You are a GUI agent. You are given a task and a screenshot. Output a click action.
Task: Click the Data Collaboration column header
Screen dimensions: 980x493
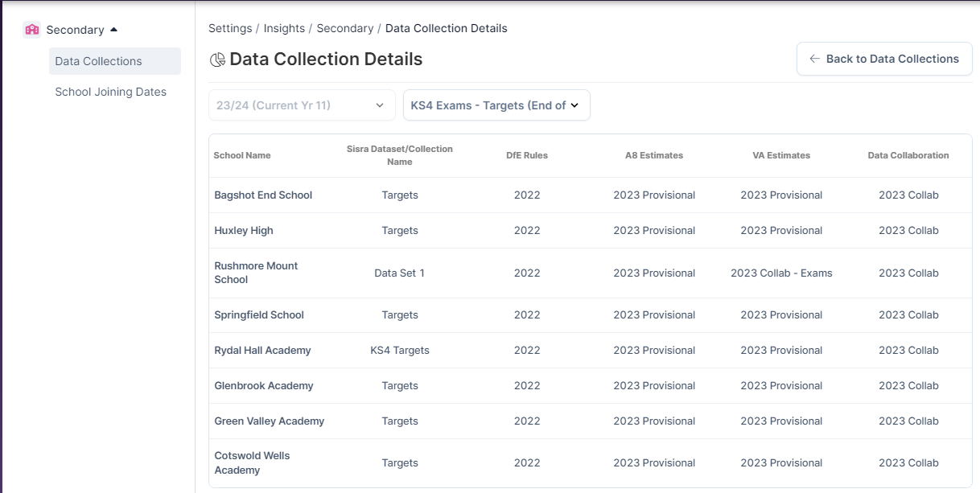pyautogui.click(x=908, y=155)
